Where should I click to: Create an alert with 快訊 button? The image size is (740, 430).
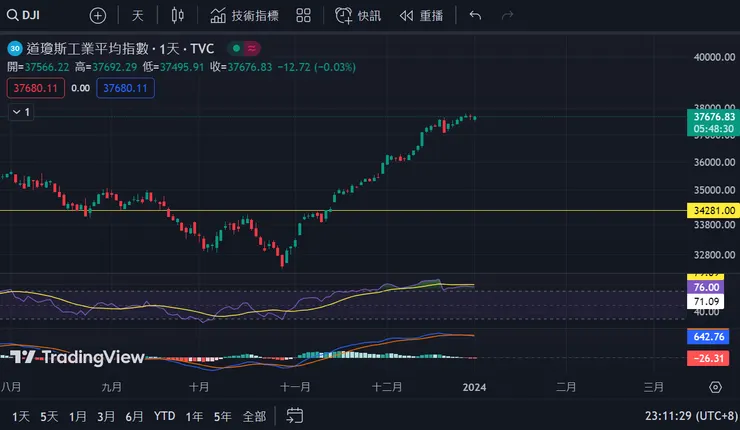click(358, 16)
